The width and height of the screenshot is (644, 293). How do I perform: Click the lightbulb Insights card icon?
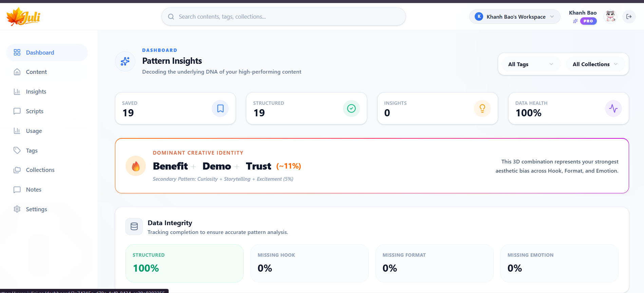482,109
